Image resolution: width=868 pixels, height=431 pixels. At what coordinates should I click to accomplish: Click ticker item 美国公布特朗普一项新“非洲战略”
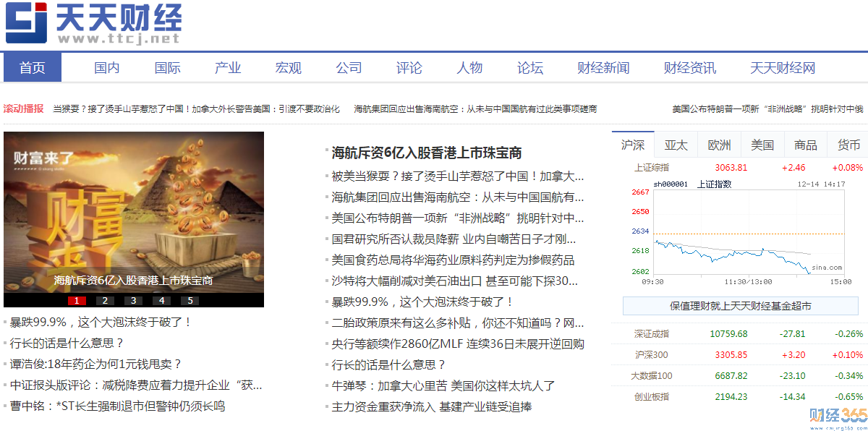(767, 109)
